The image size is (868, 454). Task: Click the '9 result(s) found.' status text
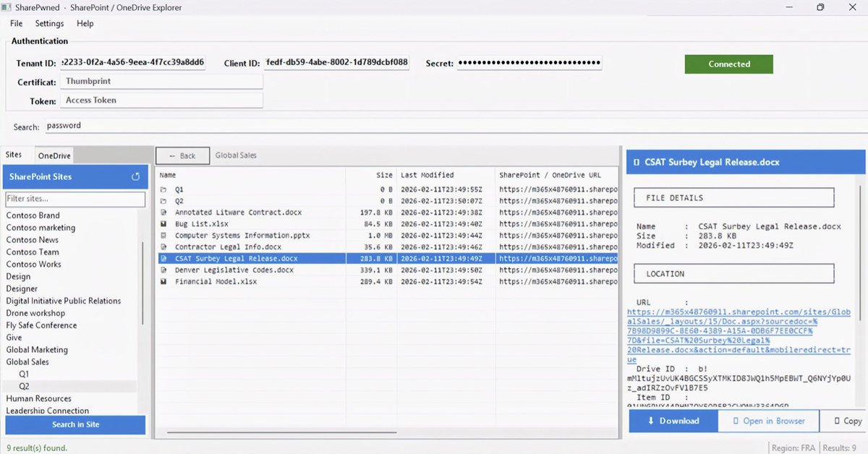coord(36,448)
